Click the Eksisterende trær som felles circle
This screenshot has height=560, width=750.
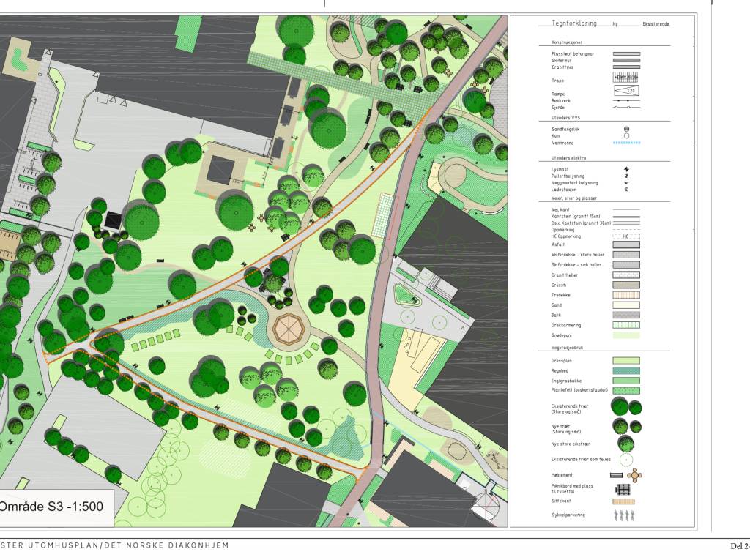click(626, 460)
